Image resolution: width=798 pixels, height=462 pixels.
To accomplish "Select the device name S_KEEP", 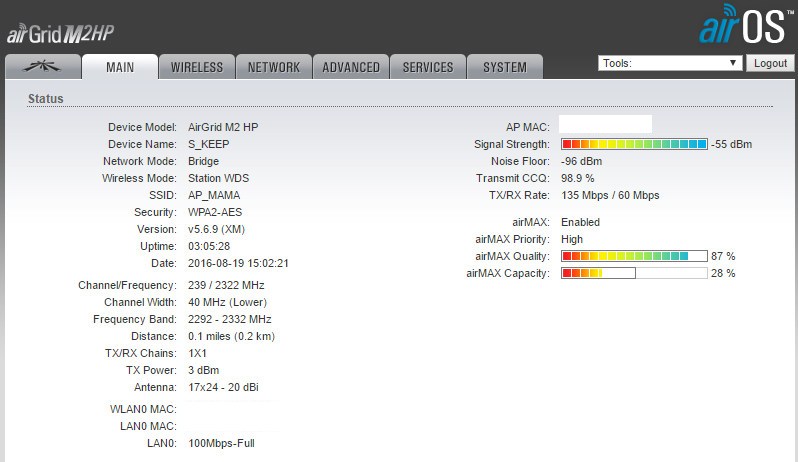I will (x=209, y=144).
